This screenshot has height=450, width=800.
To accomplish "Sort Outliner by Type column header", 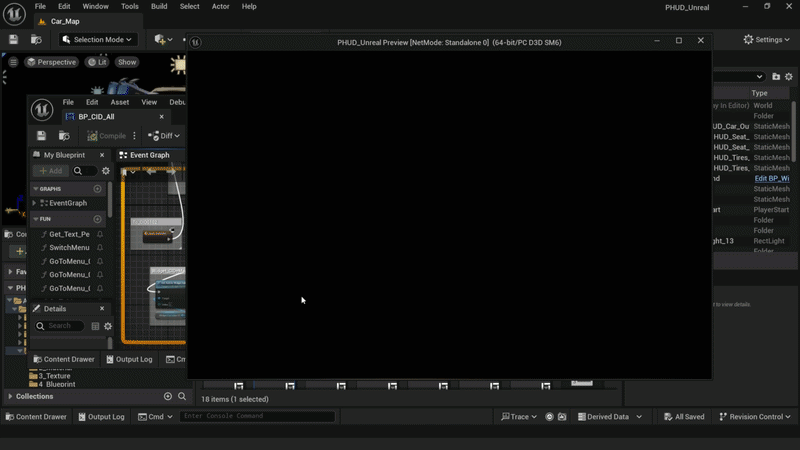I will point(759,93).
